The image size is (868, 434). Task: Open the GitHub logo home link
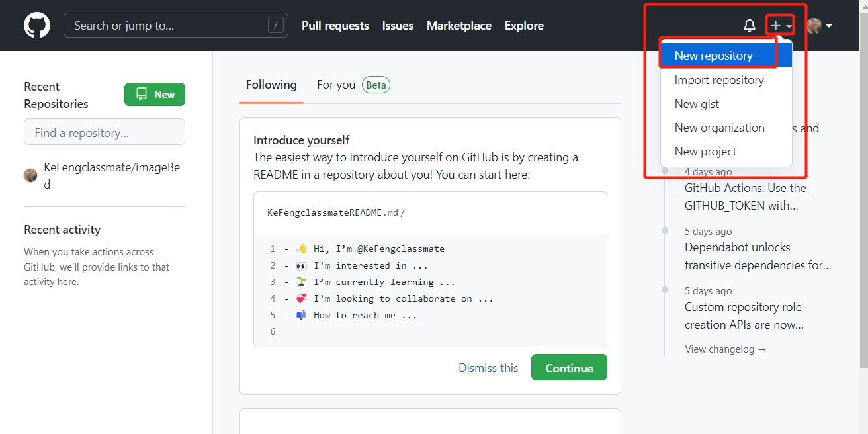(37, 26)
